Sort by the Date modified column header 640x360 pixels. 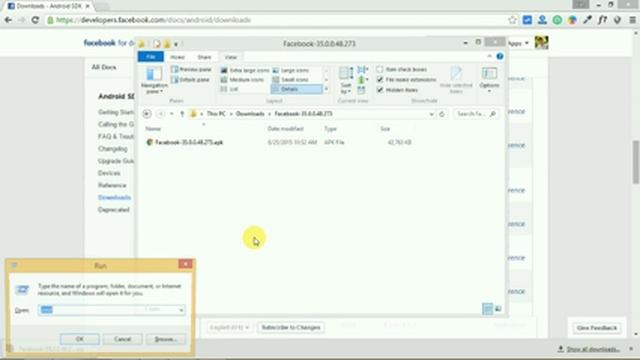[x=286, y=129]
